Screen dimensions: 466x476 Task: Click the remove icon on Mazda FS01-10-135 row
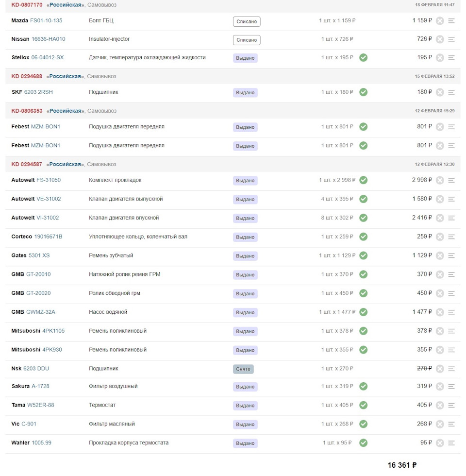pyautogui.click(x=440, y=21)
